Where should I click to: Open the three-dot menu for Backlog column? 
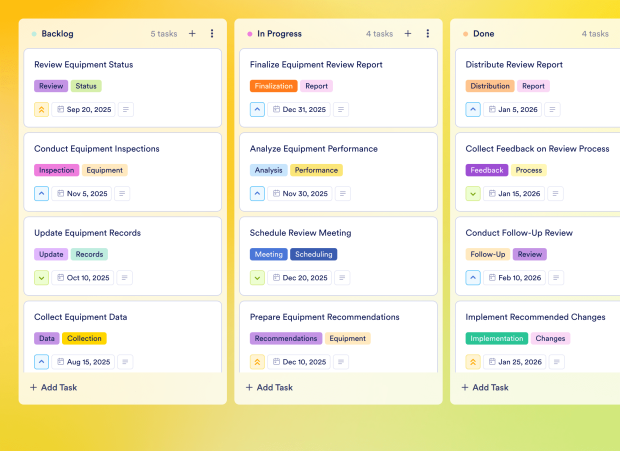pos(212,33)
